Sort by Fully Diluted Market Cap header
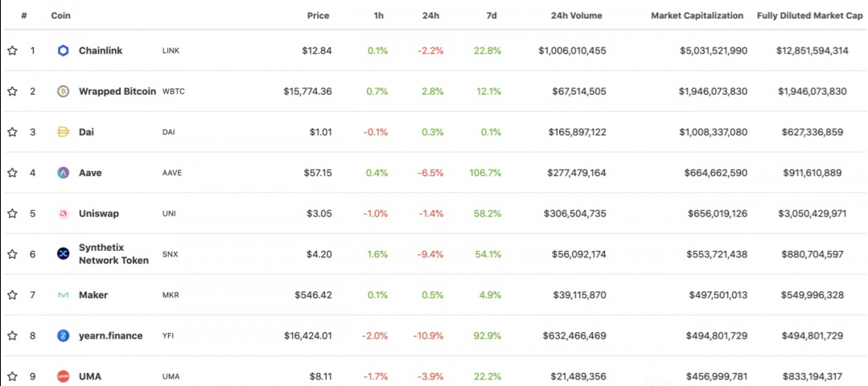 (810, 15)
